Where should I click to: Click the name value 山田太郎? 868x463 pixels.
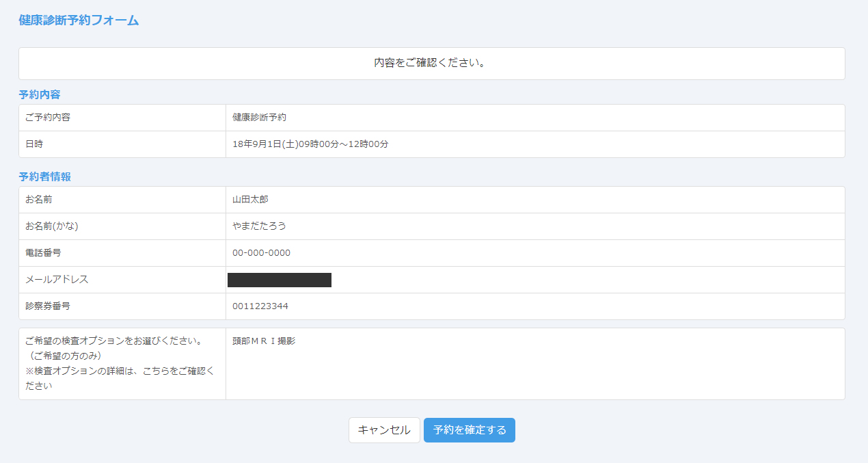click(x=250, y=200)
